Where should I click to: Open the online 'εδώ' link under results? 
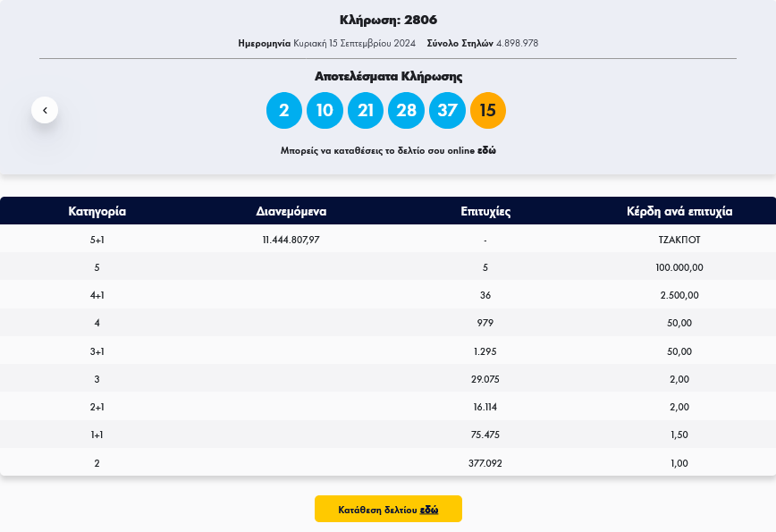tap(486, 151)
